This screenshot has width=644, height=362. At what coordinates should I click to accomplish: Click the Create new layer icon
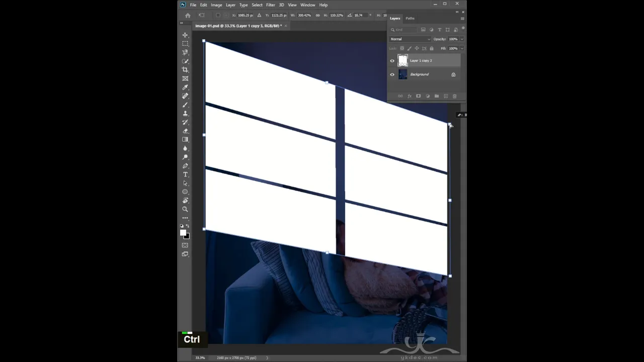tap(445, 96)
